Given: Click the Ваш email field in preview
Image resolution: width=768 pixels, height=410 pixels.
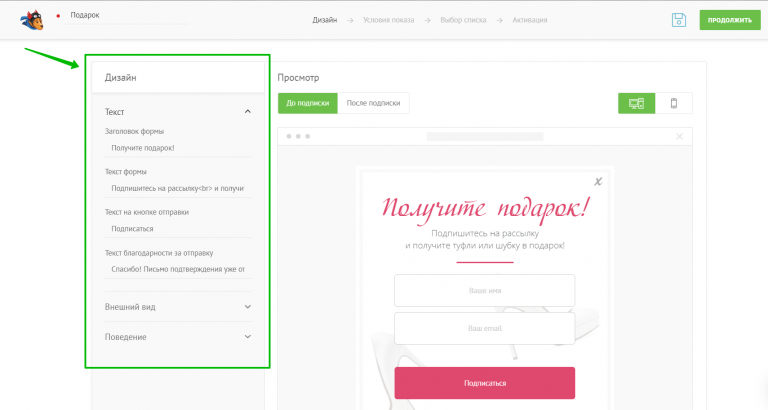Looking at the screenshot, I should pos(484,328).
